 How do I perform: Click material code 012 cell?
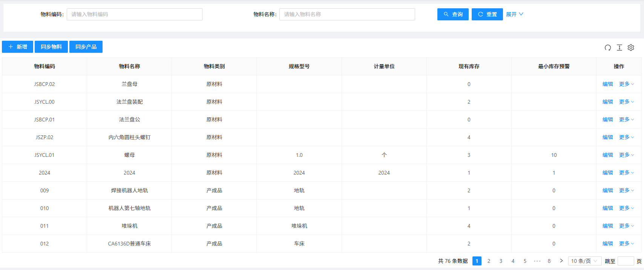[44, 244]
